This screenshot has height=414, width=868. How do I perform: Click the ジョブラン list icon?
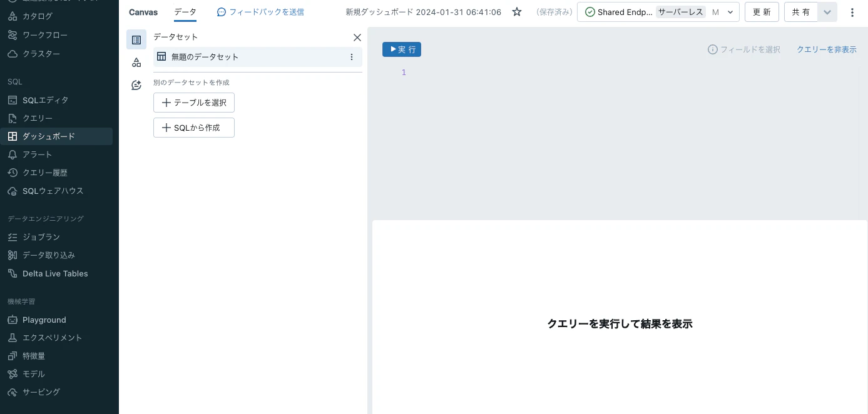(13, 237)
